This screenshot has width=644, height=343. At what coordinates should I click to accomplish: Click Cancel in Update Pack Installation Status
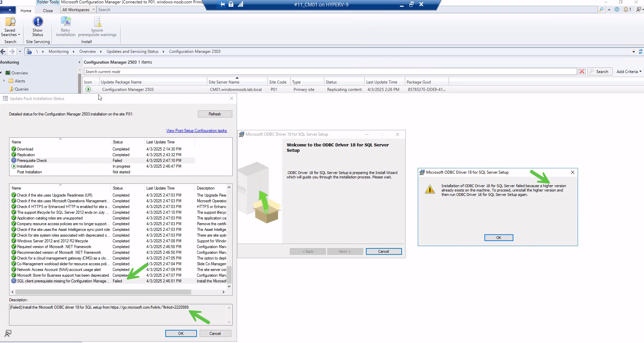click(x=215, y=334)
